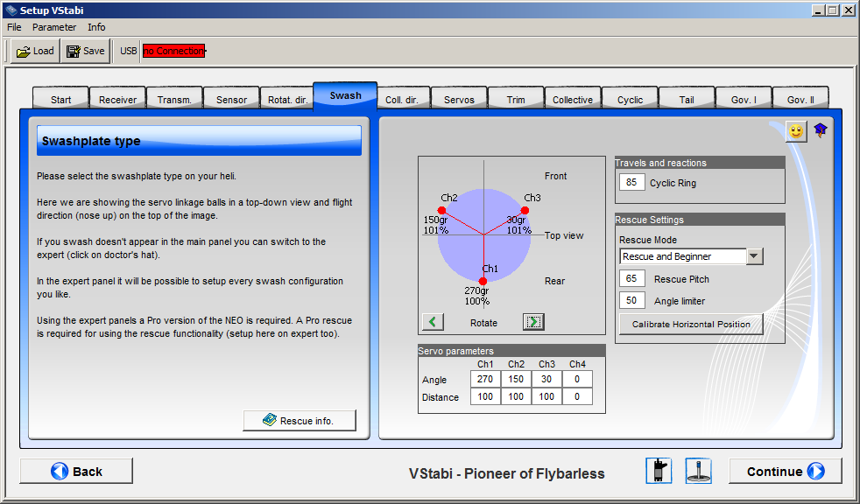Image resolution: width=860 pixels, height=504 pixels.
Task: Click the Ch4 Angle field
Action: click(x=577, y=379)
